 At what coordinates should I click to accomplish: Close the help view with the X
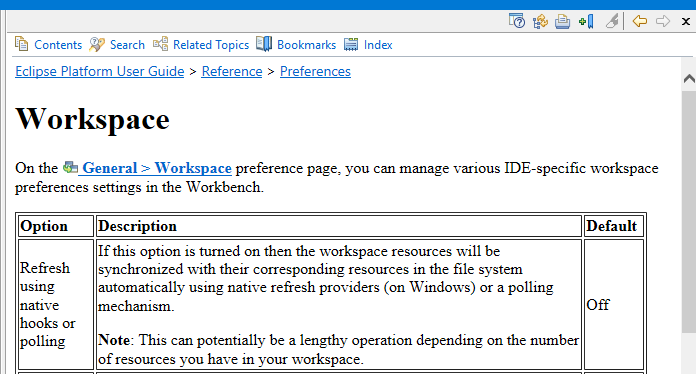[685, 21]
